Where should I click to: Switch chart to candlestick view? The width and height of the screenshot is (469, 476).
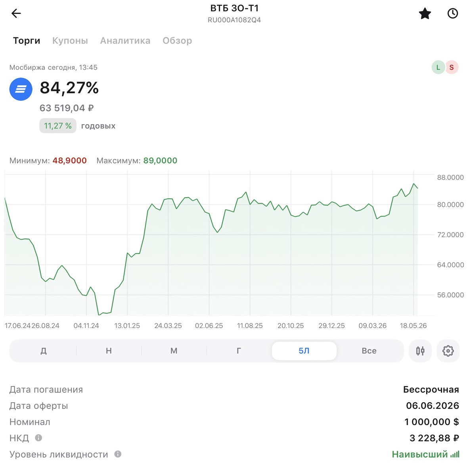point(421,351)
